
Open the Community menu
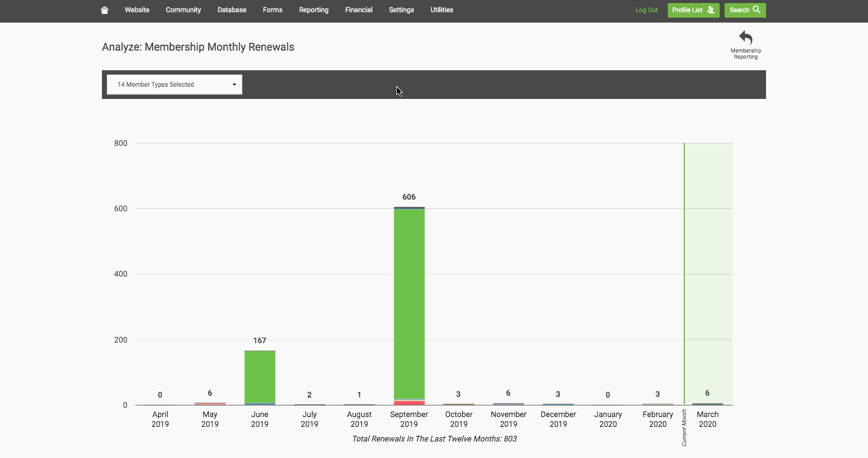[183, 10]
